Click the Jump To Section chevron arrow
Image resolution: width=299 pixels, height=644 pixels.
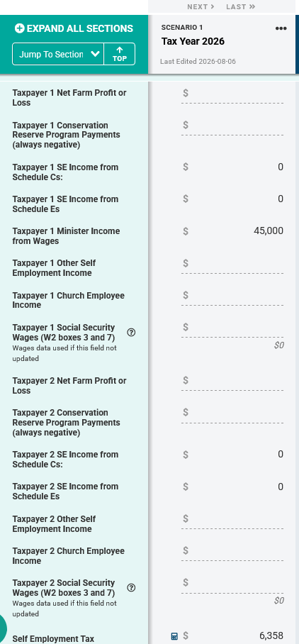click(x=95, y=54)
